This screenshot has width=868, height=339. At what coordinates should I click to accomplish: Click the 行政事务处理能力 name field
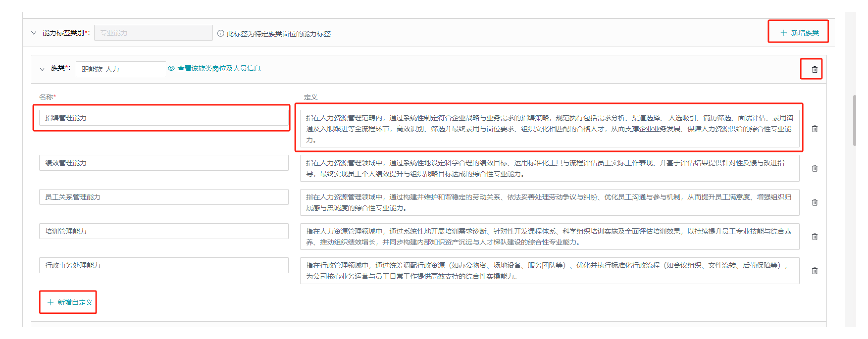click(163, 265)
